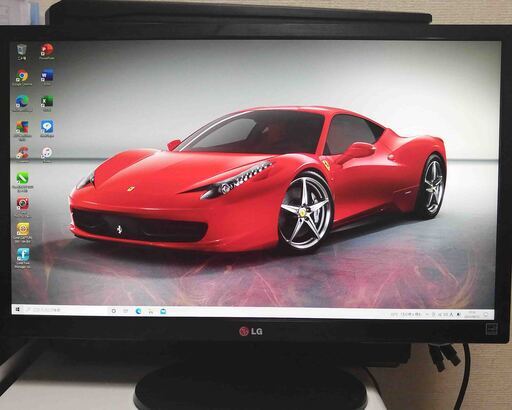Screen dimensions: 512x410
Task: Click the taskbar search box
Action: [65, 310]
